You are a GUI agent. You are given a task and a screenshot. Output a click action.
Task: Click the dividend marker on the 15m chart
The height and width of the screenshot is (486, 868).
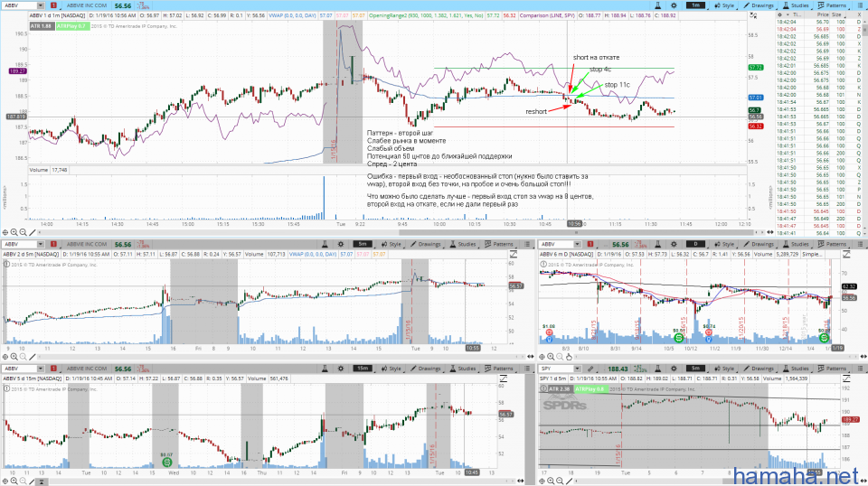click(166, 462)
